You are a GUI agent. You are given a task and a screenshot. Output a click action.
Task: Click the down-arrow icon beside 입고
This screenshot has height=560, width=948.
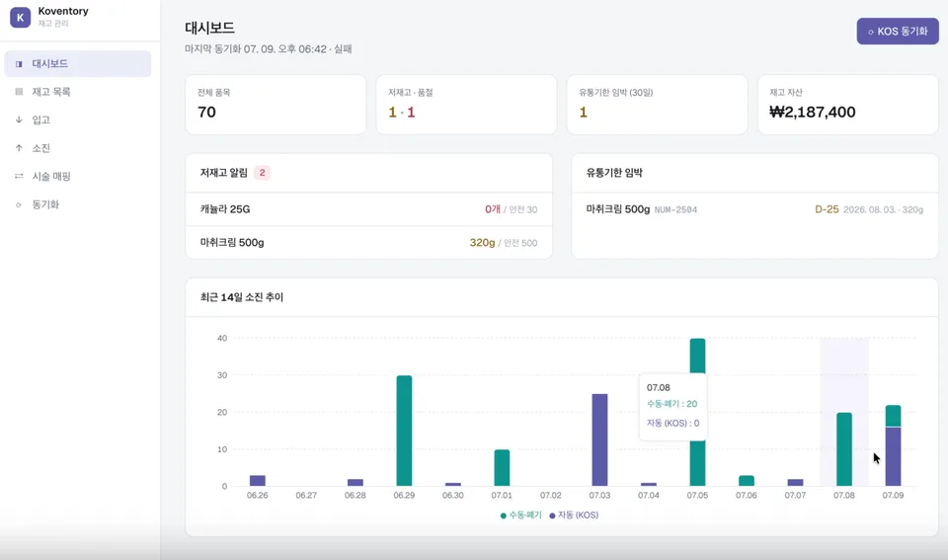point(19,120)
